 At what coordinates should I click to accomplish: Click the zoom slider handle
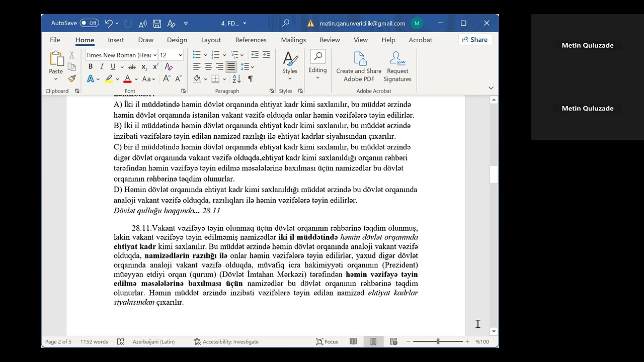coord(438,341)
